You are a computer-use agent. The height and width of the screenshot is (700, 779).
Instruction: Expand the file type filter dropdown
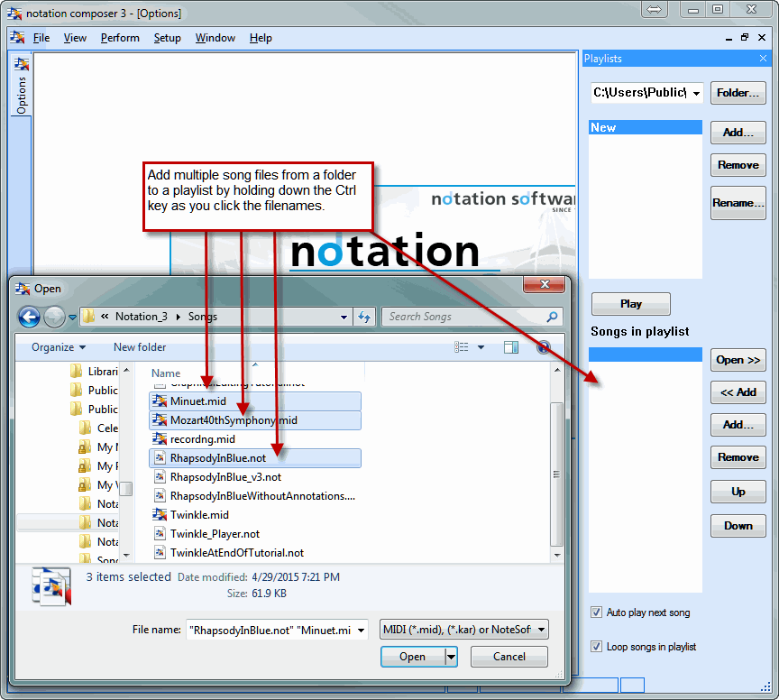click(541, 630)
